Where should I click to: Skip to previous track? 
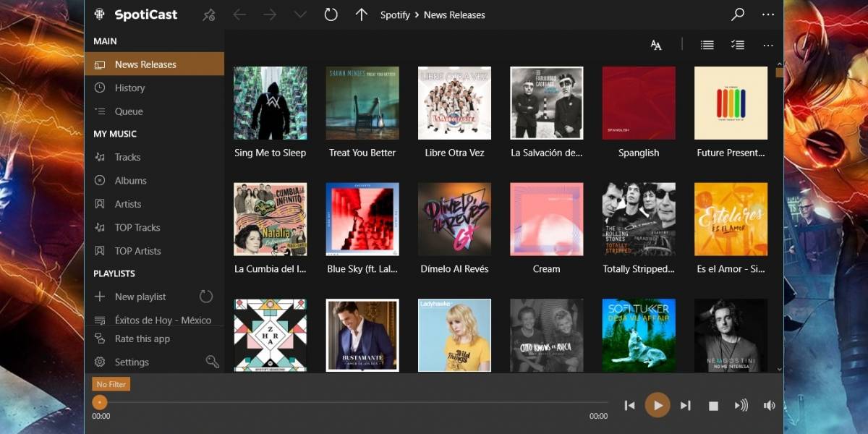point(629,405)
